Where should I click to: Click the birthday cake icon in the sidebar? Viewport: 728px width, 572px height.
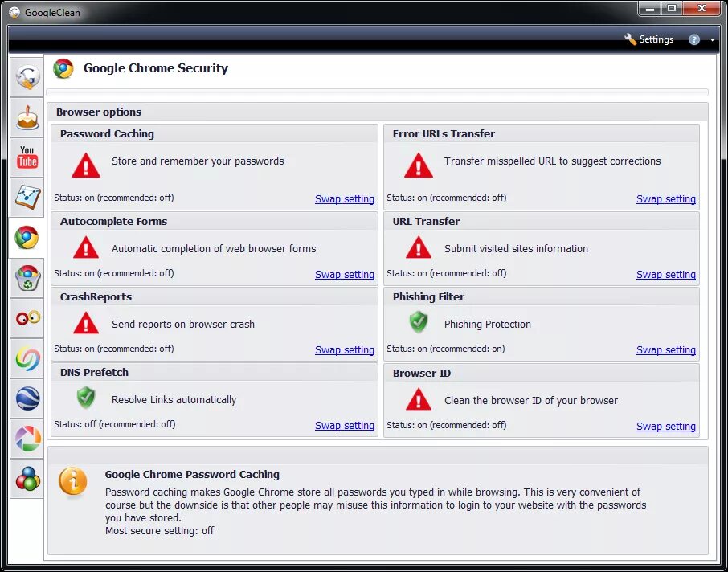click(27, 117)
